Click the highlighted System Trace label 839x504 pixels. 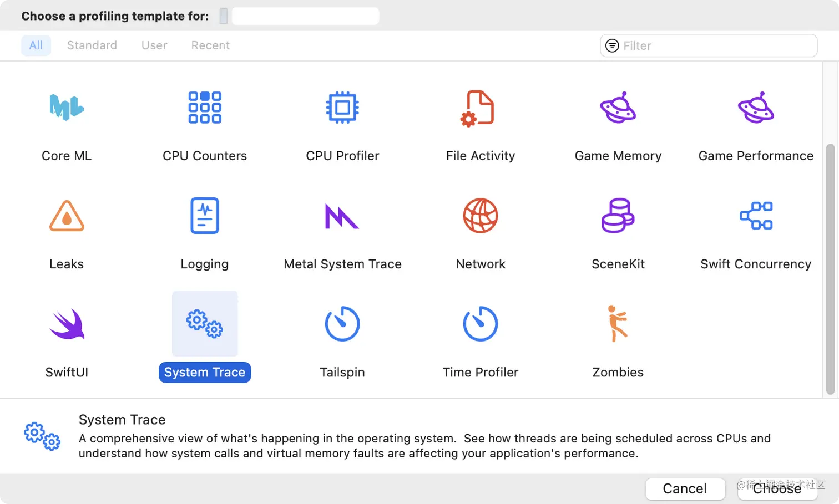coord(205,372)
